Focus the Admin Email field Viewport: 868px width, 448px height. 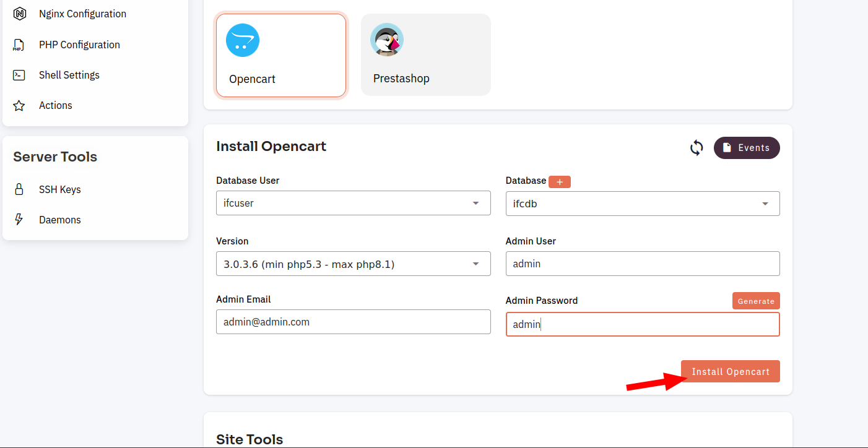click(354, 322)
